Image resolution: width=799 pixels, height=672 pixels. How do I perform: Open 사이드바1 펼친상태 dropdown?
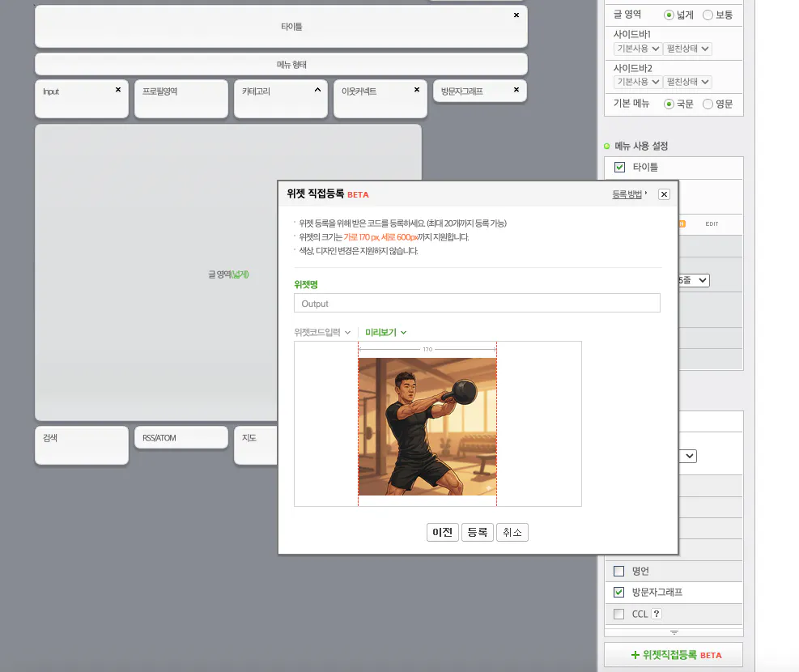(687, 49)
